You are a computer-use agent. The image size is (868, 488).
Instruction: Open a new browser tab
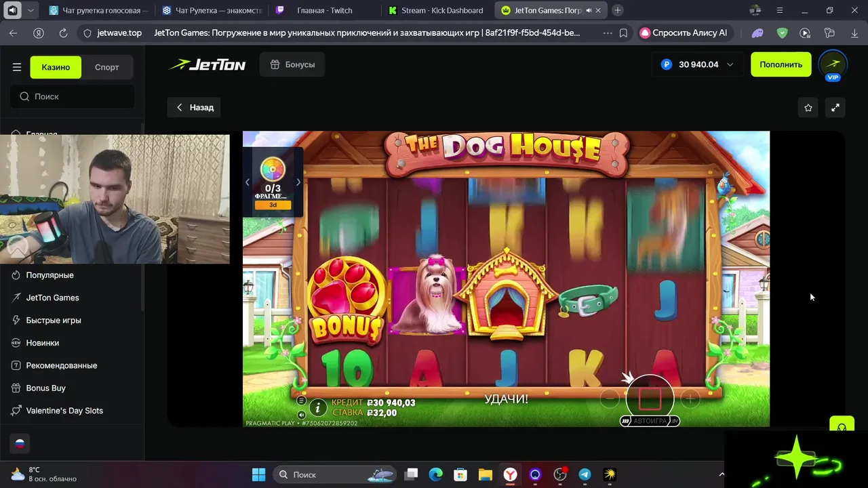click(618, 10)
